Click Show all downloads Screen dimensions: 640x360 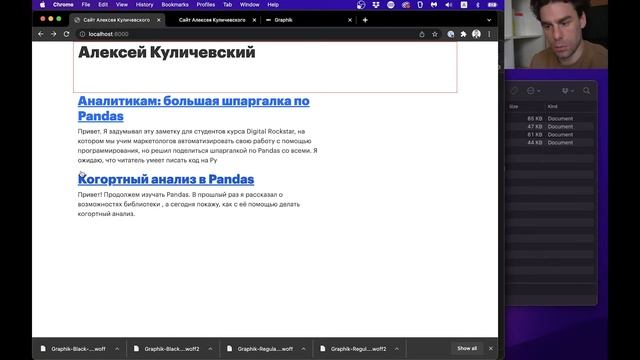point(467,349)
